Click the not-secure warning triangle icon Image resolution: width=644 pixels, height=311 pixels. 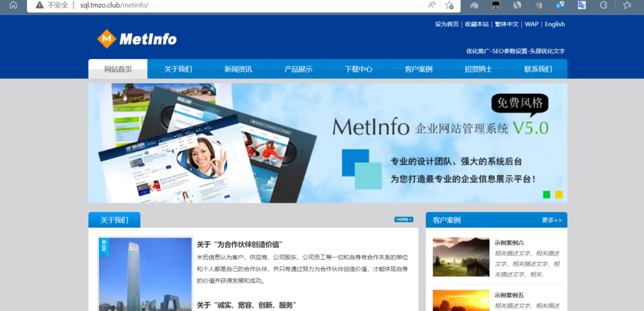[40, 5]
